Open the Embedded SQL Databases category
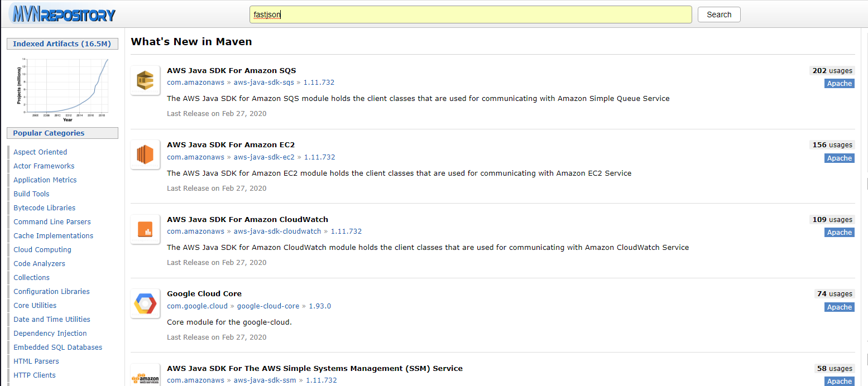Screen dimensions: 868x386 pyautogui.click(x=58, y=347)
